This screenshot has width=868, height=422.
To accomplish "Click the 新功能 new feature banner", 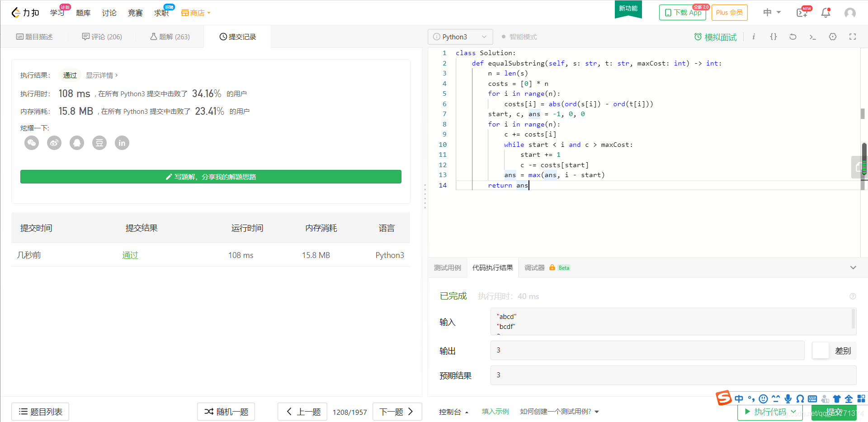I will (x=628, y=9).
